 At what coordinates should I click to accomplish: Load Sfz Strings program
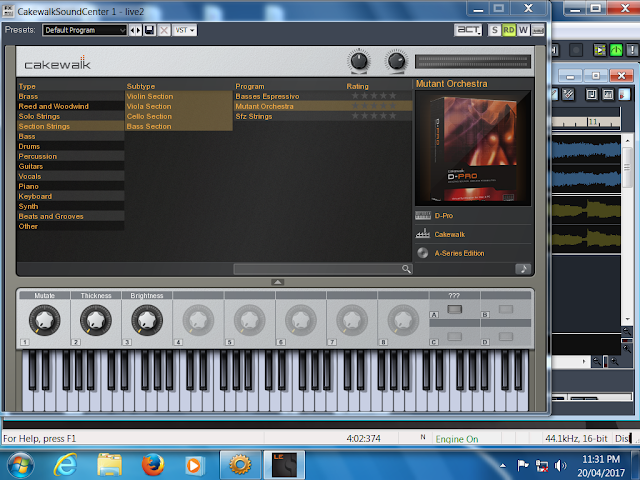point(254,116)
